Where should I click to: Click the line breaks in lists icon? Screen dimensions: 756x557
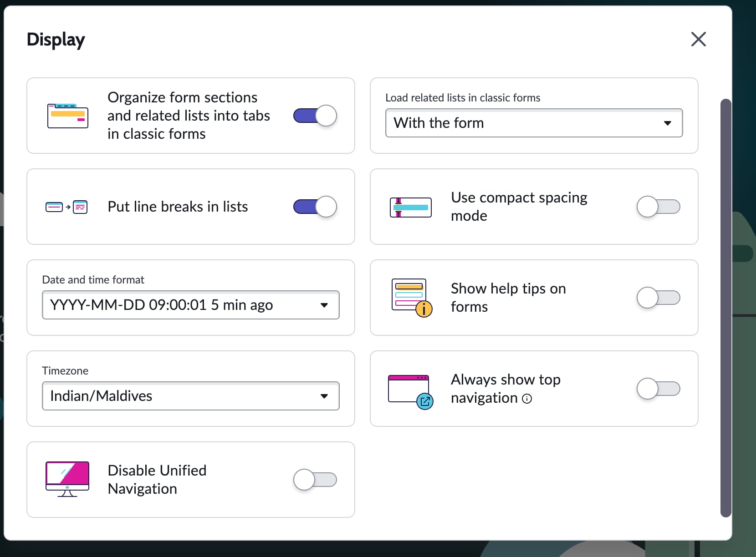tap(66, 207)
